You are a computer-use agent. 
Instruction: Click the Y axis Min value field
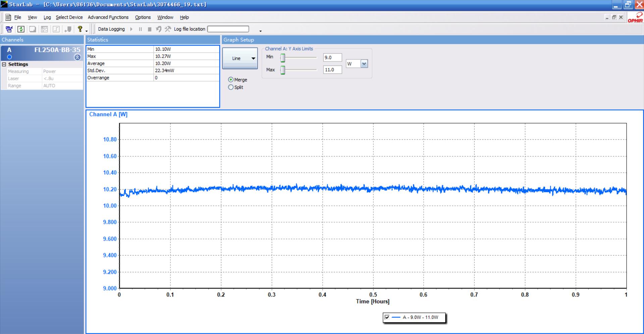point(332,58)
